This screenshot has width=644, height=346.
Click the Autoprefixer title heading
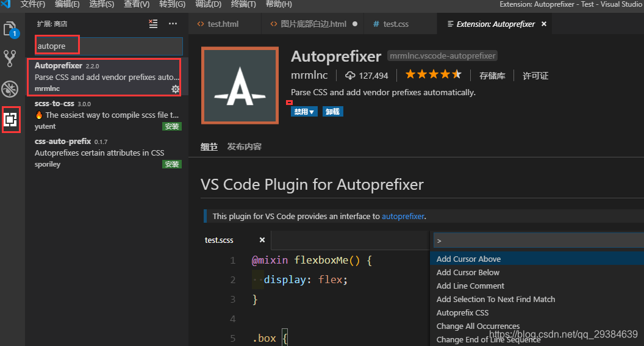(336, 56)
